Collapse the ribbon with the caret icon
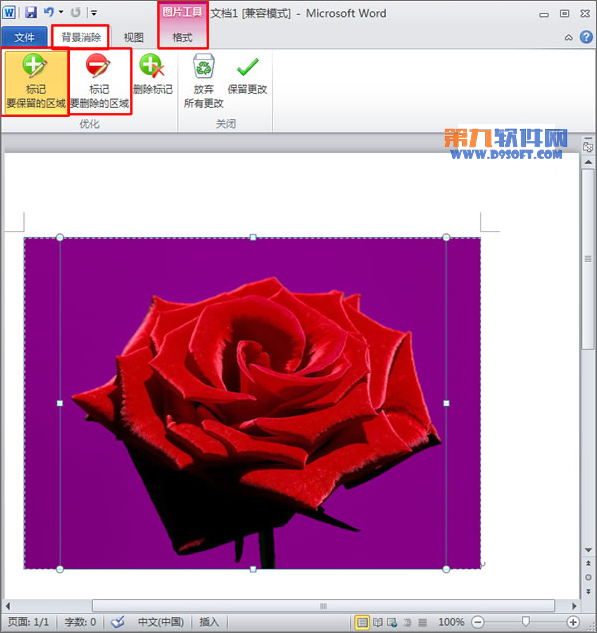 (568, 38)
